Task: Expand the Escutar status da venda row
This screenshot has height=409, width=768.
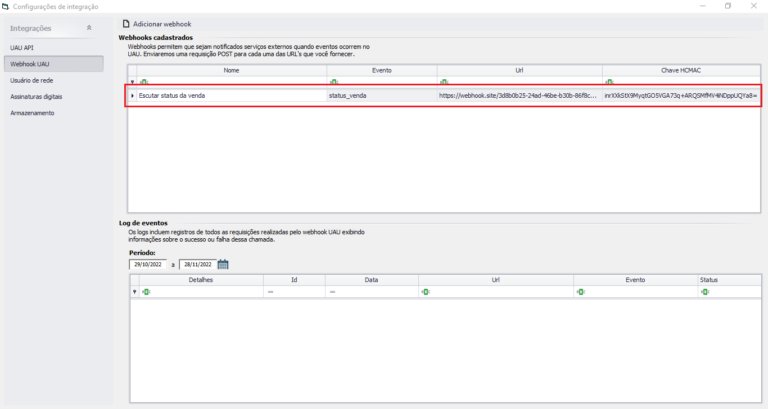Action: (x=133, y=95)
